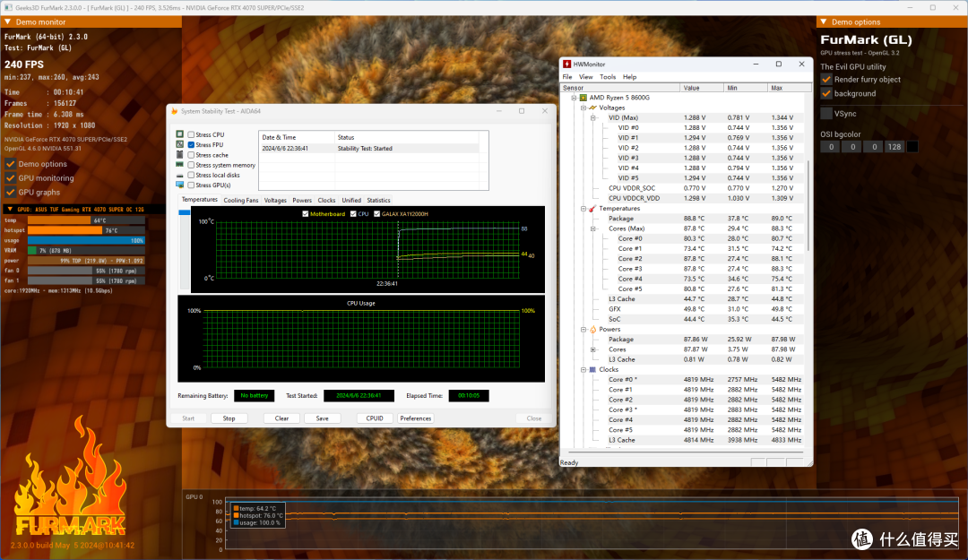Collapse the Voltages node in HWMonitor
This screenshot has height=560, width=968.
[583, 108]
